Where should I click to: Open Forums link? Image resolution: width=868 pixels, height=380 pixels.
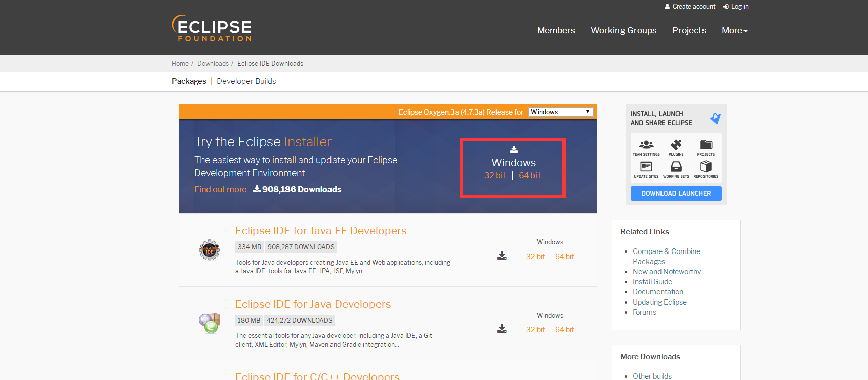coord(644,312)
